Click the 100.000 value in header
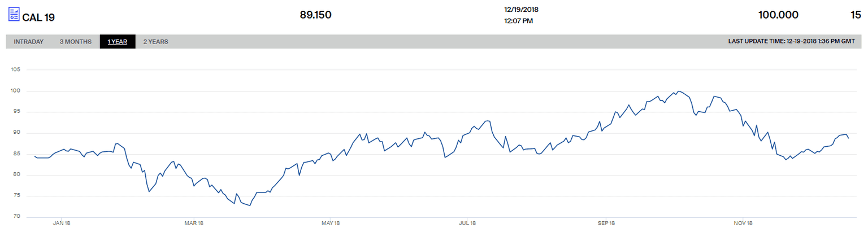The height and width of the screenshot is (232, 868). point(778,15)
